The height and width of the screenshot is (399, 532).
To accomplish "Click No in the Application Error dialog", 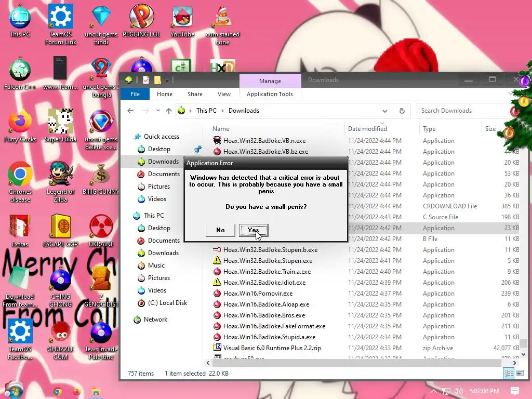I will [220, 230].
